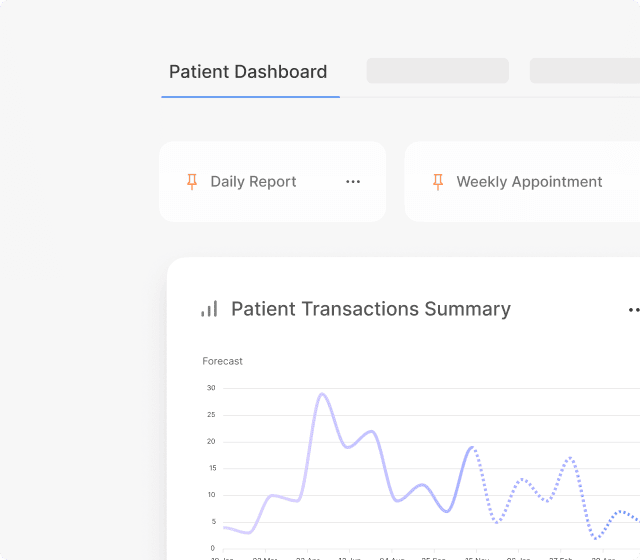
Task: Click the 30 value on the y-axis
Action: tap(211, 388)
